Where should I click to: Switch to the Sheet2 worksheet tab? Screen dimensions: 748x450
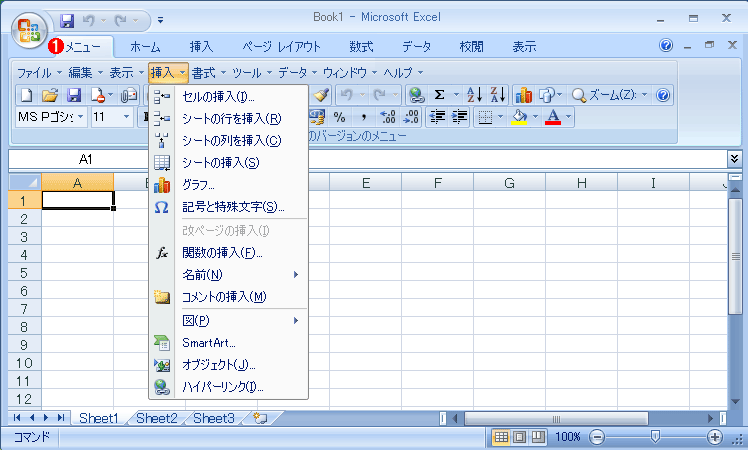[156, 418]
